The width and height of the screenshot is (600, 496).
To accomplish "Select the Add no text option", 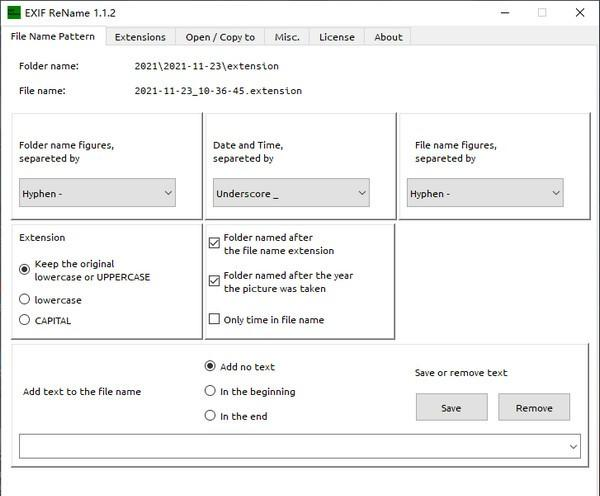I will 210,367.
